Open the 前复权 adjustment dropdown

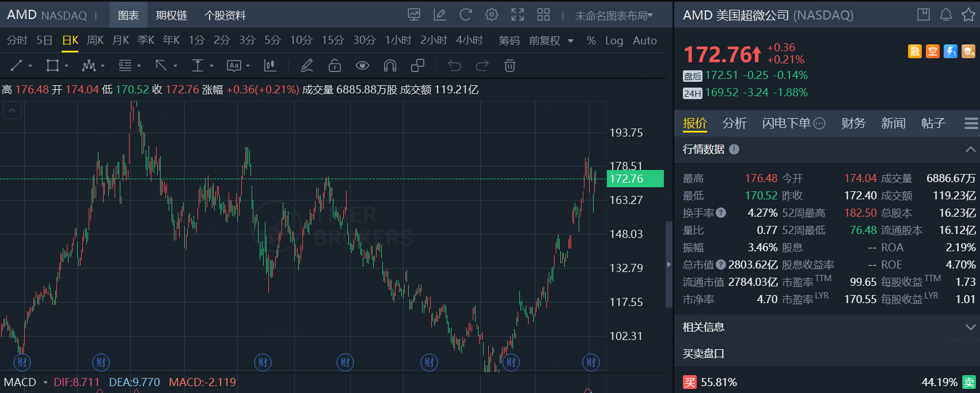(x=551, y=40)
